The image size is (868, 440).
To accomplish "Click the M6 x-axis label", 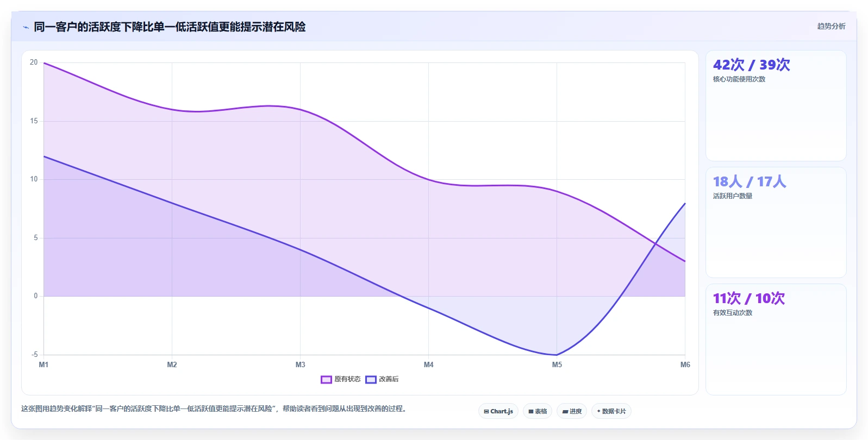I will point(685,364).
